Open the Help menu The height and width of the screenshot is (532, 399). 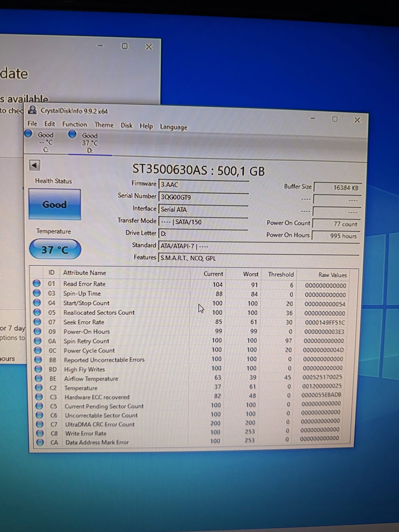[146, 126]
